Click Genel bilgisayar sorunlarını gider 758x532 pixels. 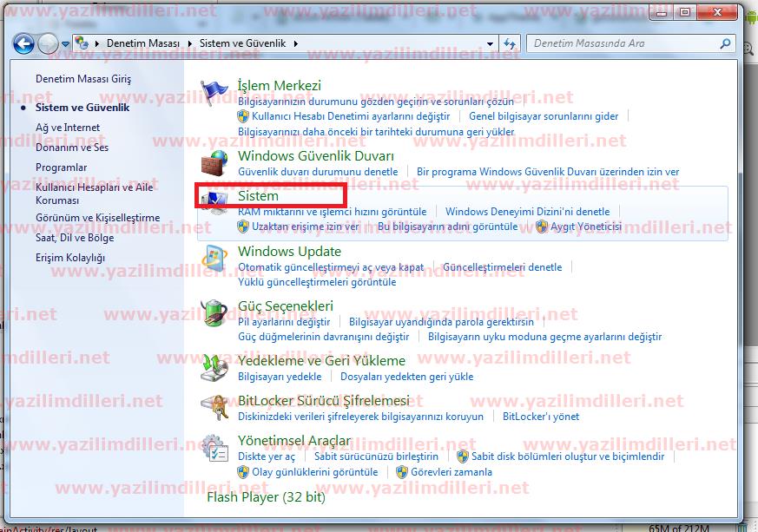pos(544,116)
